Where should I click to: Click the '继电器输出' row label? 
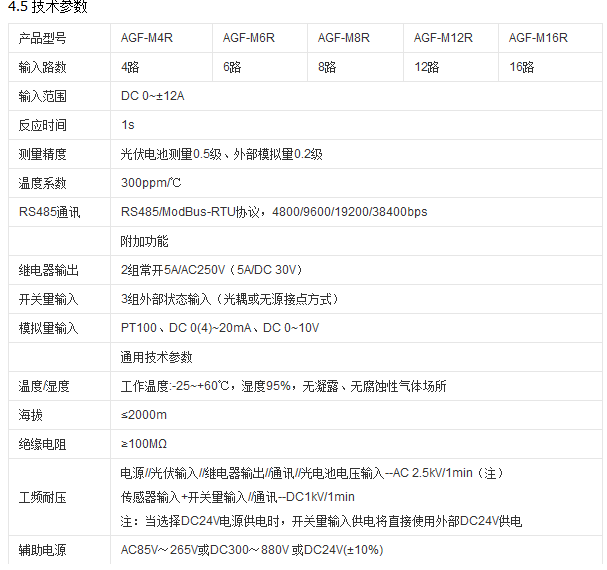(48, 270)
